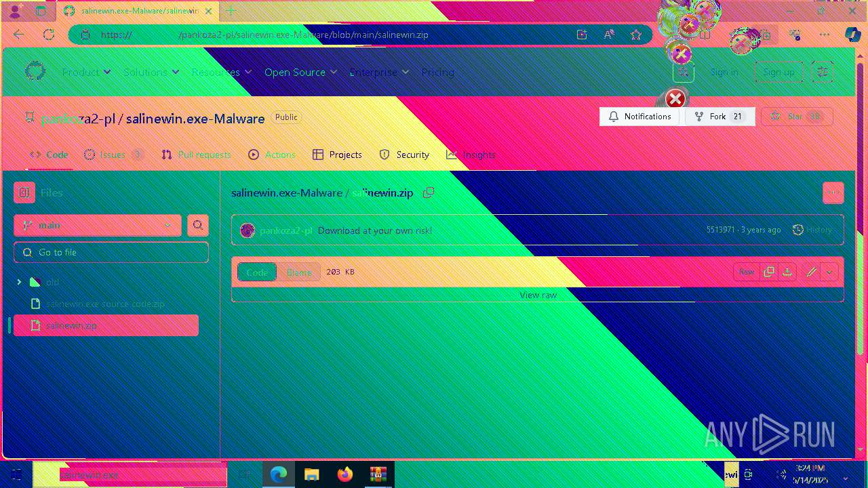Click the red error X icon above Notifications
Screen dimensions: 868x488
coord(675,99)
